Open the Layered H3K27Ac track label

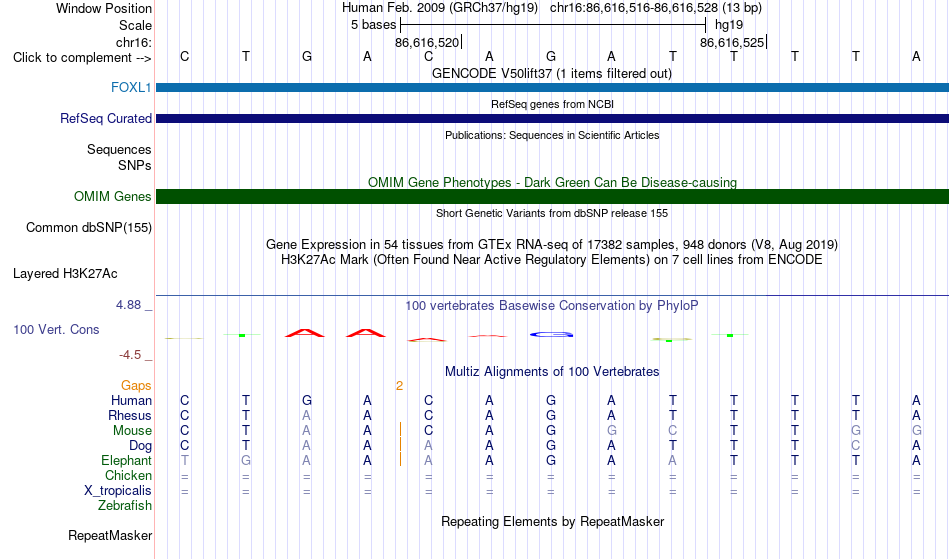[x=65, y=274]
